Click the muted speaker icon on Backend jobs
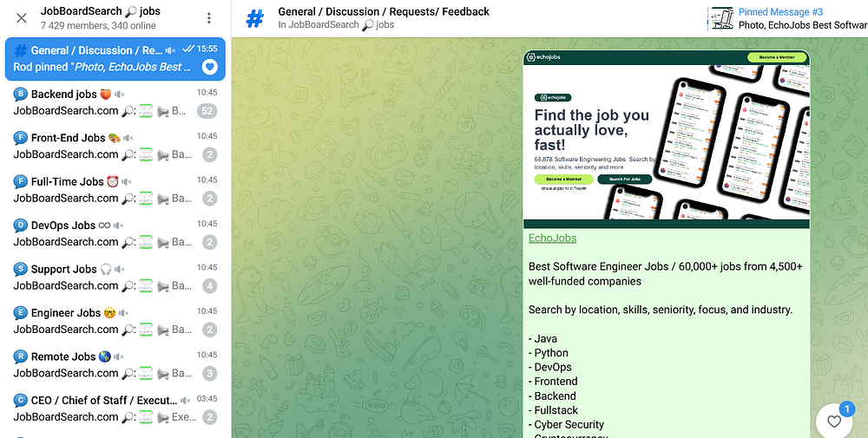 click(x=120, y=95)
